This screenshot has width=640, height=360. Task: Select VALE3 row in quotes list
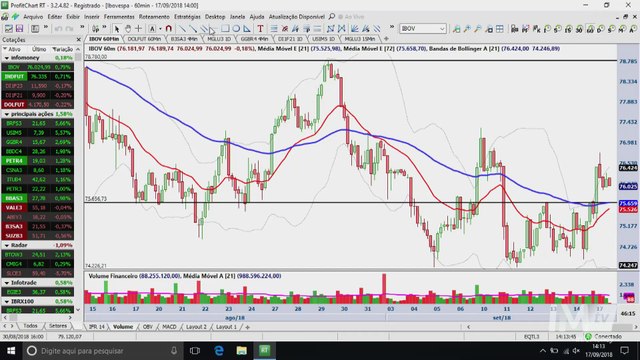click(38, 207)
